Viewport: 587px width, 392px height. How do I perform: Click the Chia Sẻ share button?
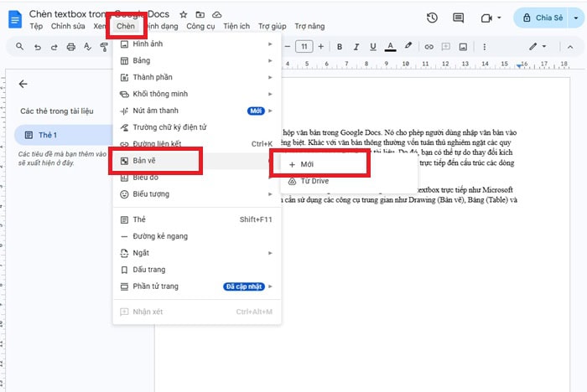tap(543, 18)
